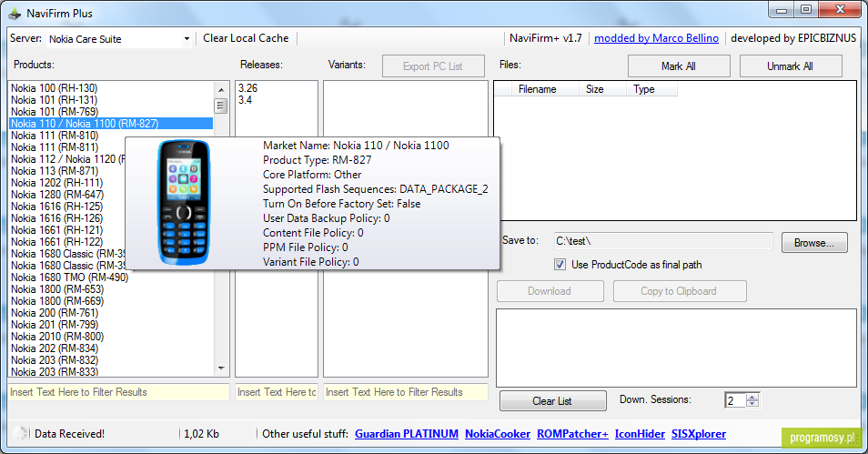The image size is (868, 454).
Task: Select release 3.26
Action: 248,88
